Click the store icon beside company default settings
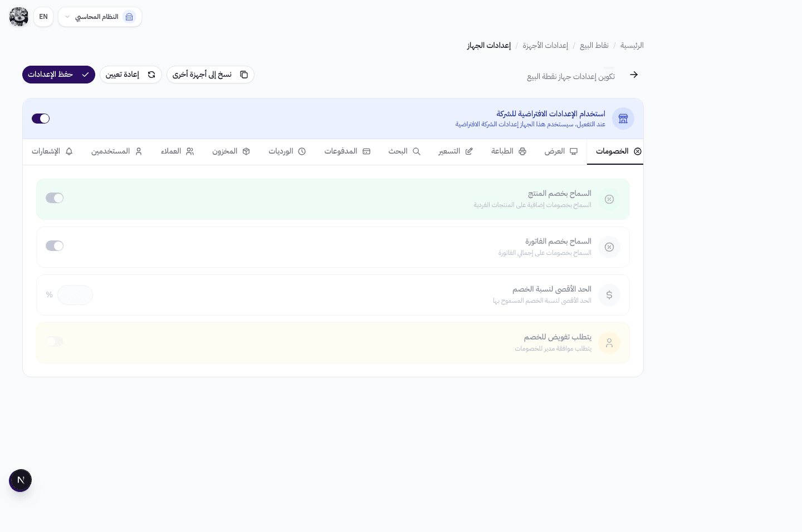Viewport: 802px width, 532px height. (x=623, y=119)
